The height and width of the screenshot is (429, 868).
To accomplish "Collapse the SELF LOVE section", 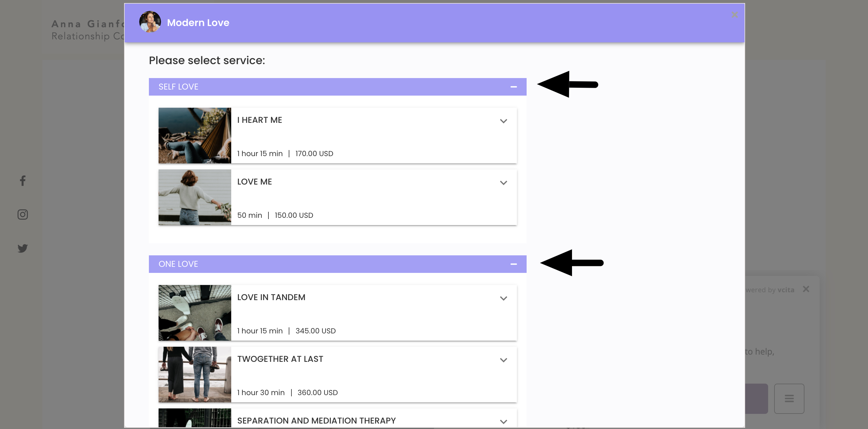I will pyautogui.click(x=514, y=87).
